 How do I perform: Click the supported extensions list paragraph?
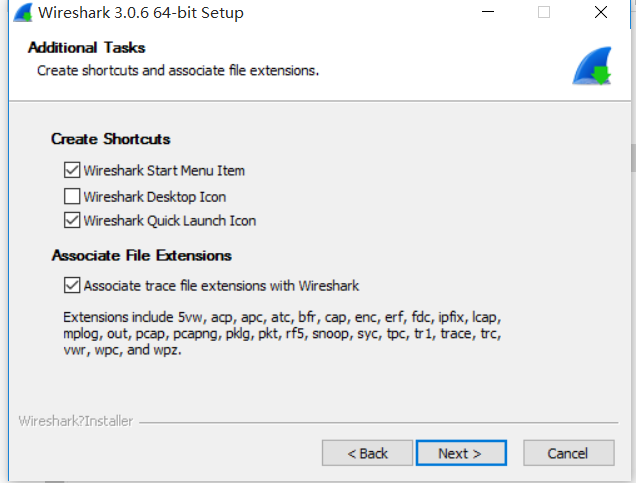tap(282, 333)
